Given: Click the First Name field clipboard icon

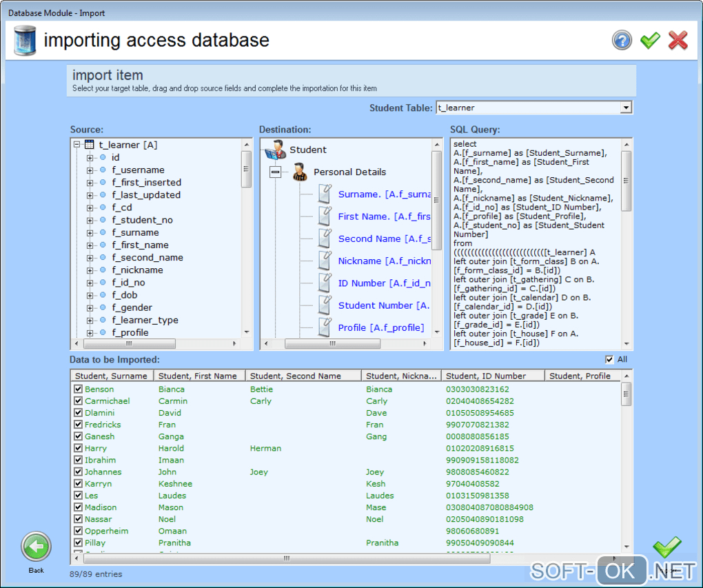Looking at the screenshot, I should pos(325,216).
